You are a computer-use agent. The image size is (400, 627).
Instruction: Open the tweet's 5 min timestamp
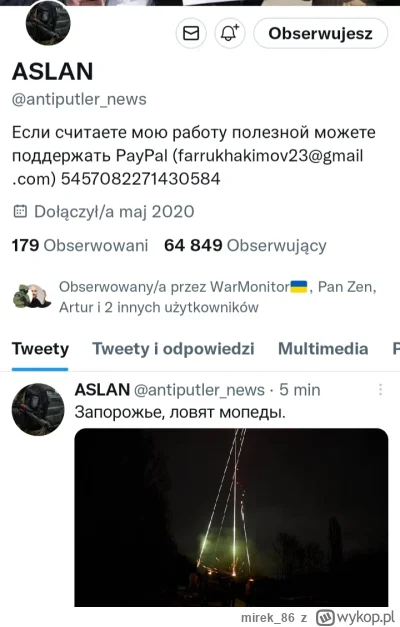pos(300,390)
